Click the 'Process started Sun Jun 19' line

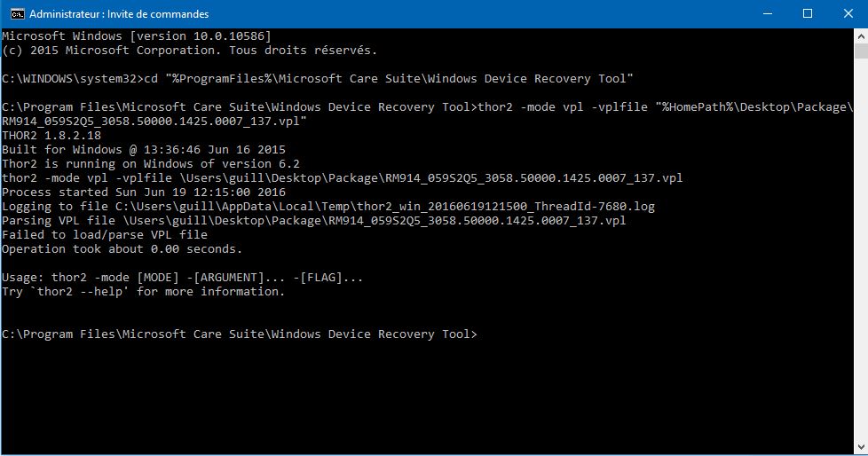[x=144, y=192]
